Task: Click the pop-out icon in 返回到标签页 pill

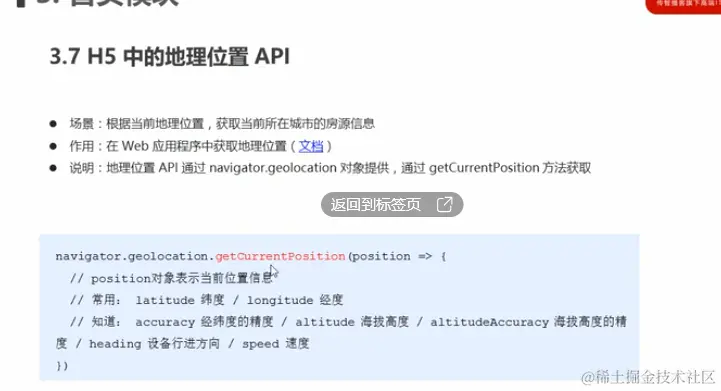Action: pyautogui.click(x=445, y=204)
